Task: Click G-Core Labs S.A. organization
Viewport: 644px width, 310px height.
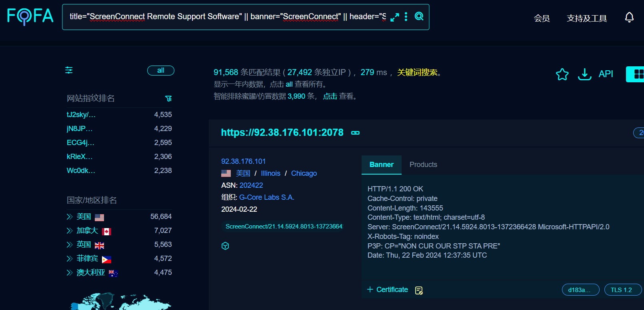Action: [x=267, y=197]
